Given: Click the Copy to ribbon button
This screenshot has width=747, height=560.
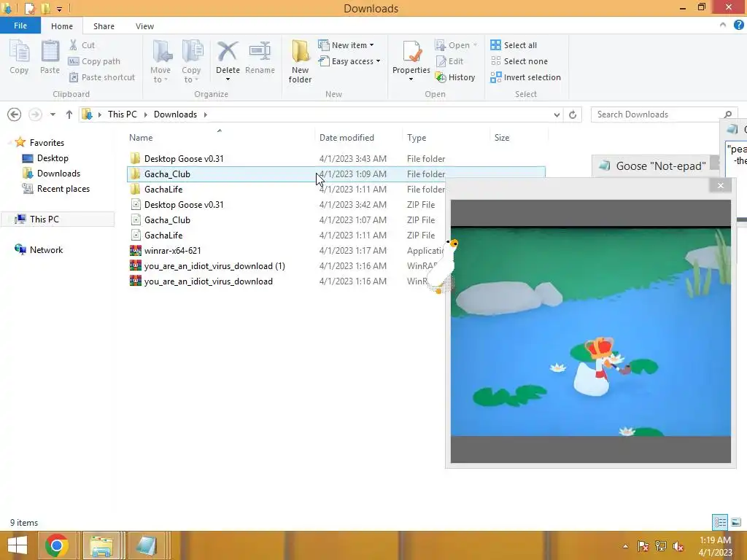Looking at the screenshot, I should coord(192,61).
